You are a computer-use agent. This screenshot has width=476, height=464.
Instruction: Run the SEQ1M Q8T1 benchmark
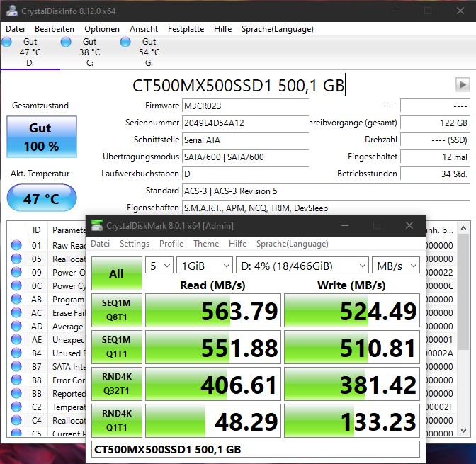point(117,310)
